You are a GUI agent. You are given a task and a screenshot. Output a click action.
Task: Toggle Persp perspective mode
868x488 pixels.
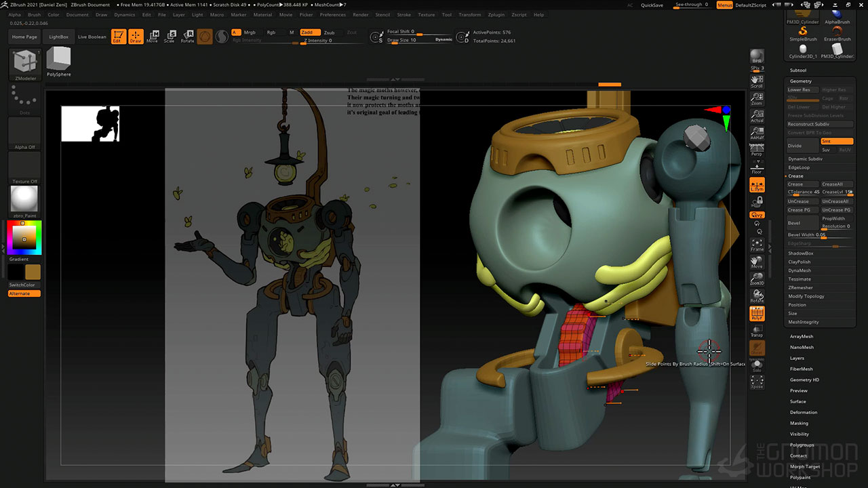coord(757,149)
